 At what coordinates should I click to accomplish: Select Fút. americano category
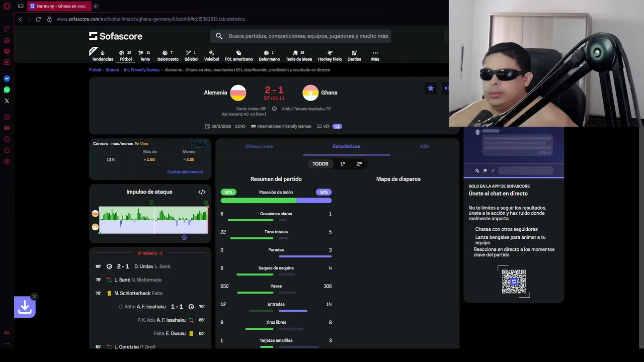pyautogui.click(x=239, y=56)
